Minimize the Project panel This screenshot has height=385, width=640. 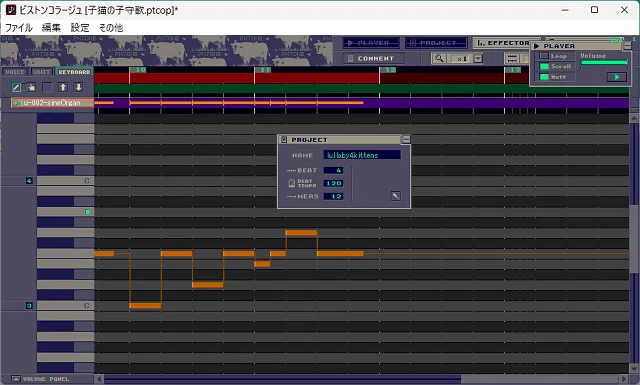point(406,139)
